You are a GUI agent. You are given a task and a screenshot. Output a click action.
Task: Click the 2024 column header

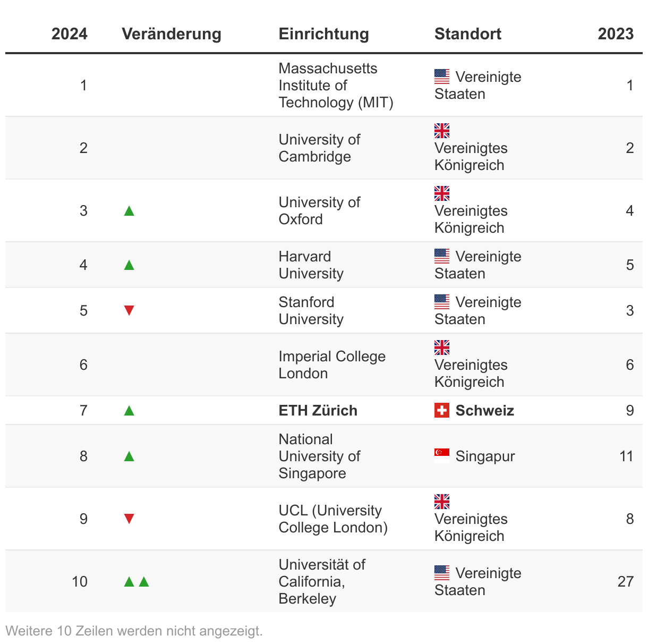[x=70, y=34]
